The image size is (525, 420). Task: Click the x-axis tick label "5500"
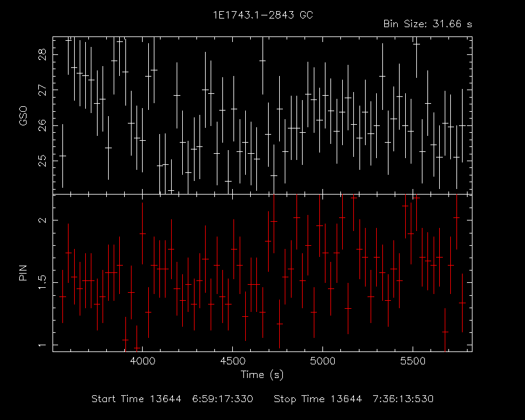[413, 361]
